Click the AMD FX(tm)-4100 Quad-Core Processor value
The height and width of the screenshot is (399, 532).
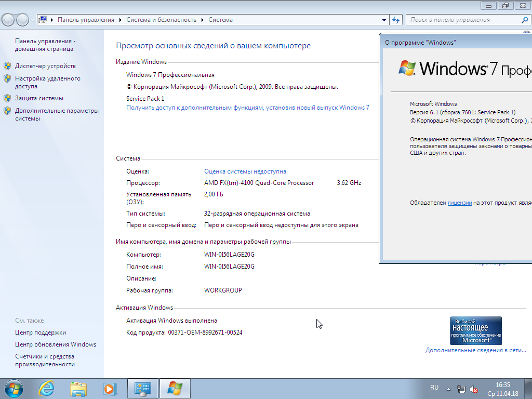[x=259, y=183]
